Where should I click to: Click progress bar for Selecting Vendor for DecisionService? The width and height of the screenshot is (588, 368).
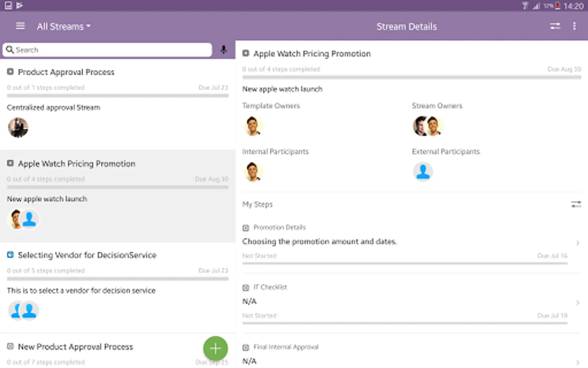(x=118, y=279)
